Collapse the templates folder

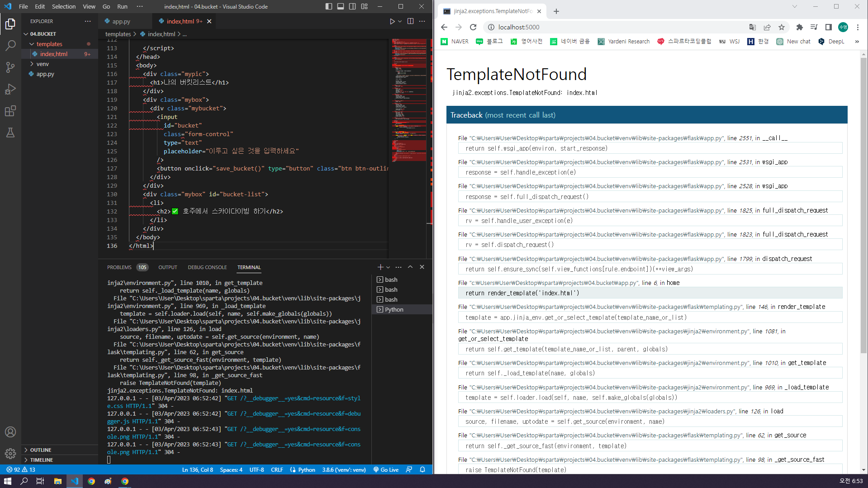click(61, 44)
